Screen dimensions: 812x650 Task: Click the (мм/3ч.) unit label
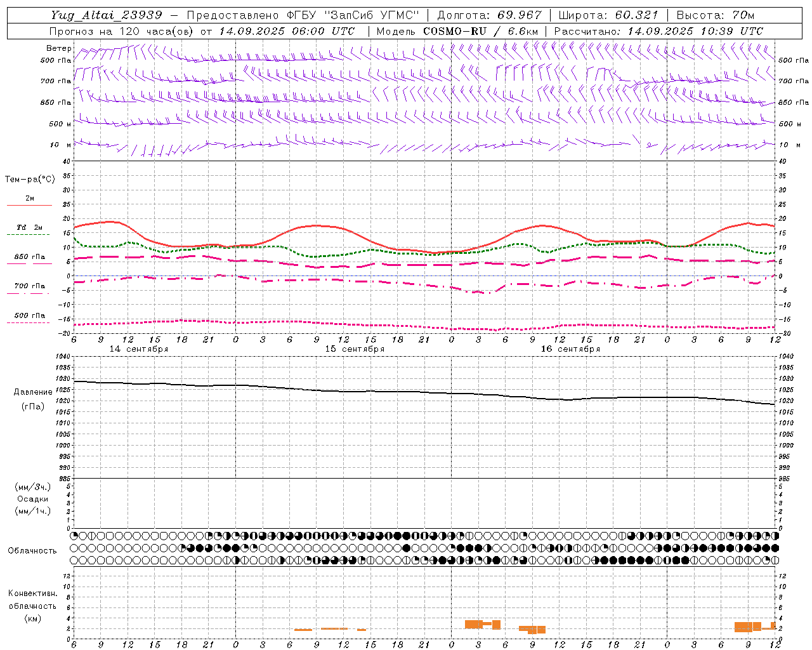pyautogui.click(x=33, y=487)
